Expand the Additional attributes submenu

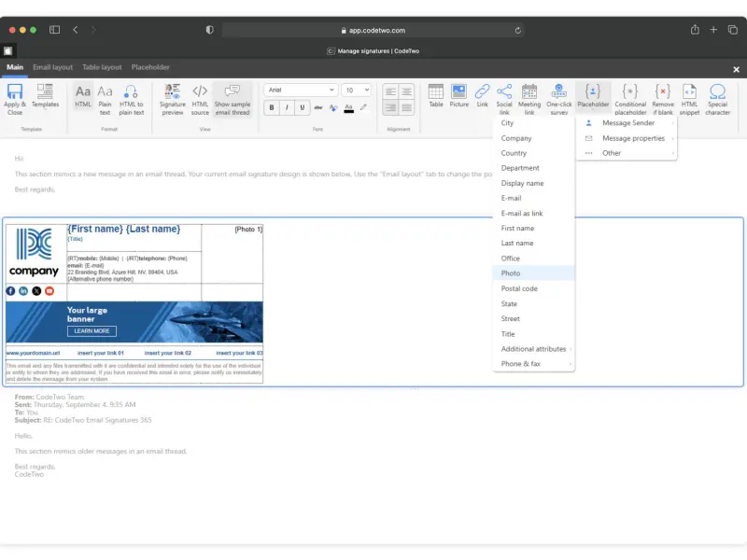[534, 349]
